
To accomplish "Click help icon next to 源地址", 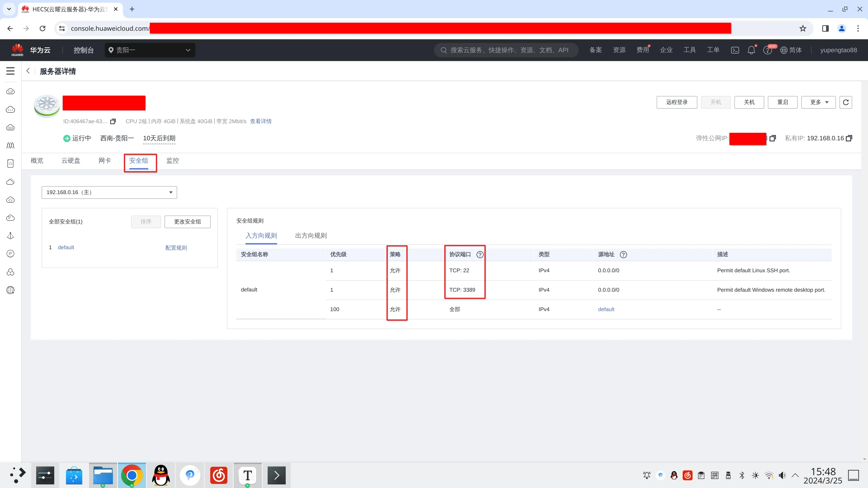I will pos(623,255).
